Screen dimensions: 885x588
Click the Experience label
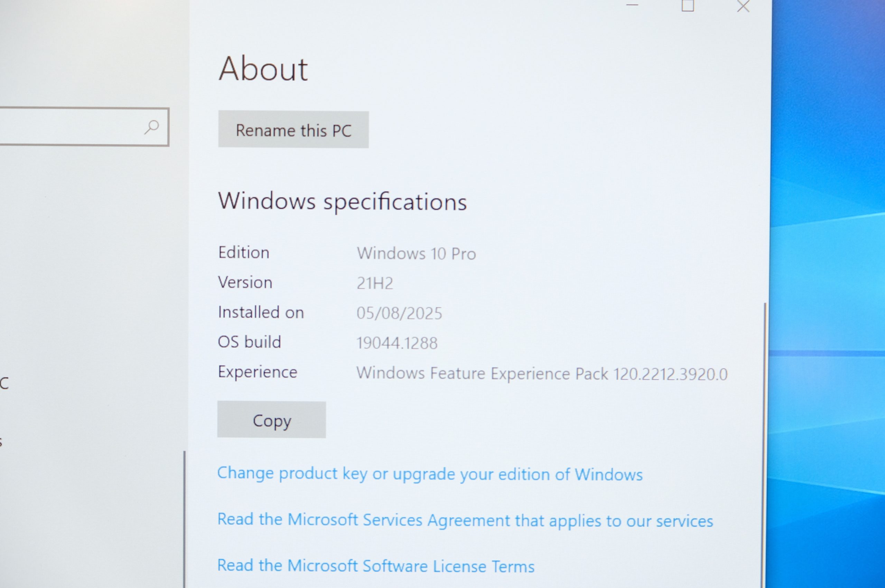(258, 372)
